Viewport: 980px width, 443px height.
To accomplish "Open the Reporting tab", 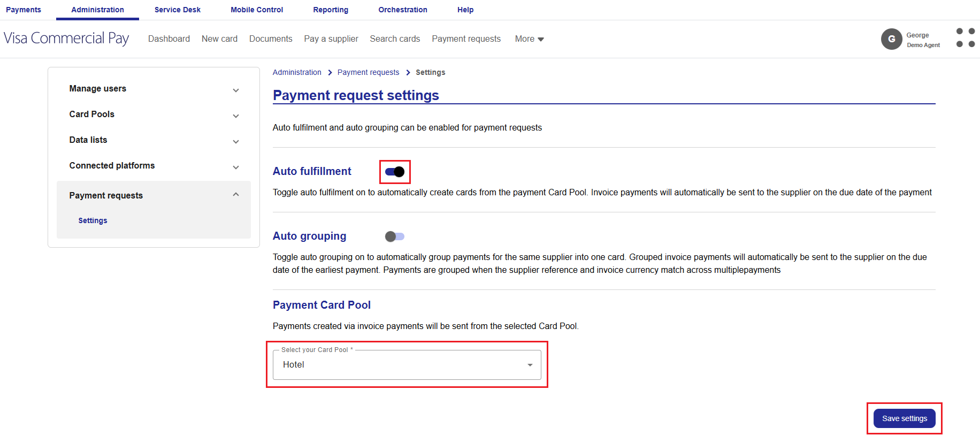I will 331,10.
